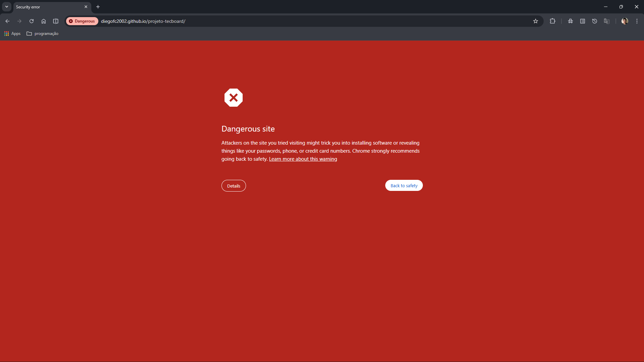Screen dimensions: 644x362
Task: Open the Apps bookmark shortcut
Action: [12, 34]
